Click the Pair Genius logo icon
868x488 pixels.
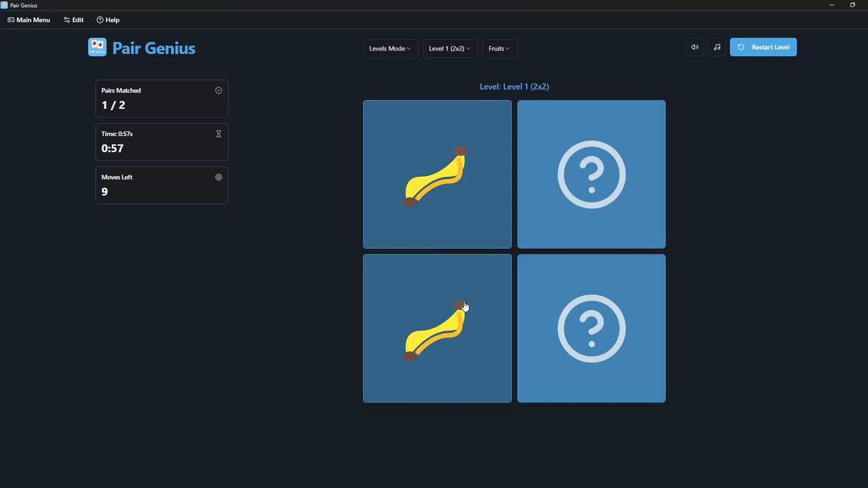click(97, 47)
